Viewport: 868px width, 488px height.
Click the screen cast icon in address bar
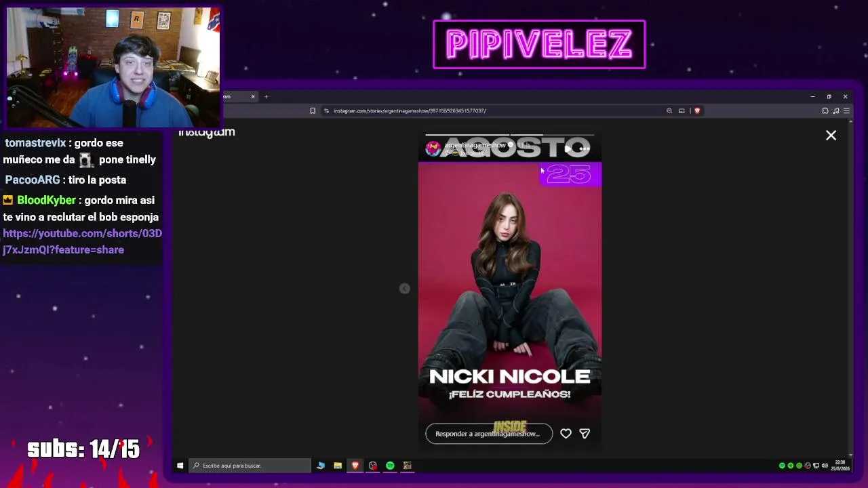682,110
